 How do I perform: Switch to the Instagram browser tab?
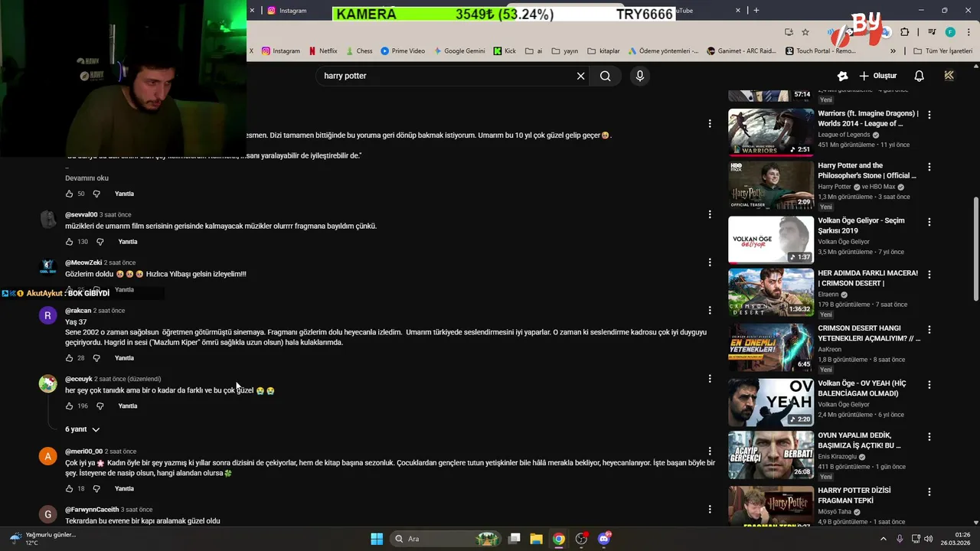coord(292,11)
